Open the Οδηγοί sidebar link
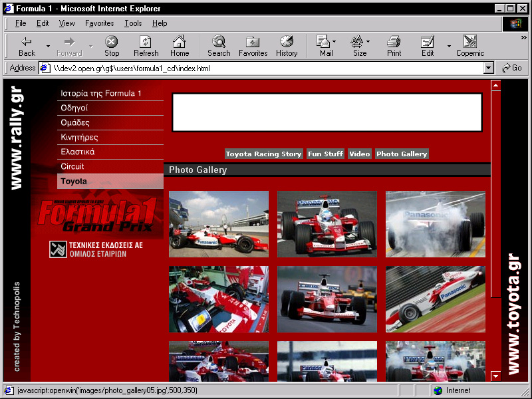 110,108
